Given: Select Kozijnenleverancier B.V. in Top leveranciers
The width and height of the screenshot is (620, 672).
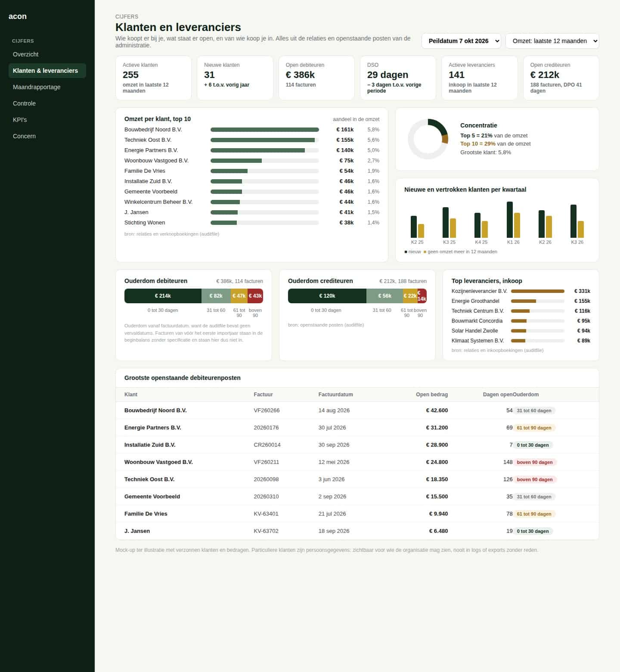Looking at the screenshot, I should coord(480,291).
